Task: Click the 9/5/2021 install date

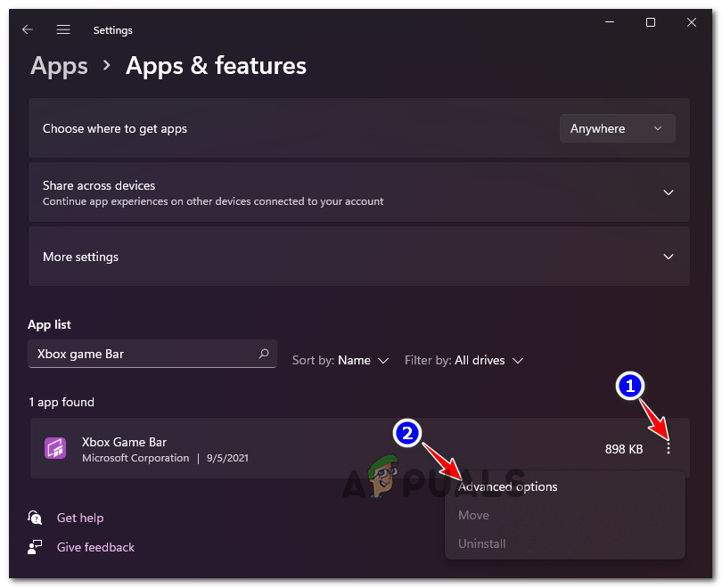Action: (x=227, y=458)
